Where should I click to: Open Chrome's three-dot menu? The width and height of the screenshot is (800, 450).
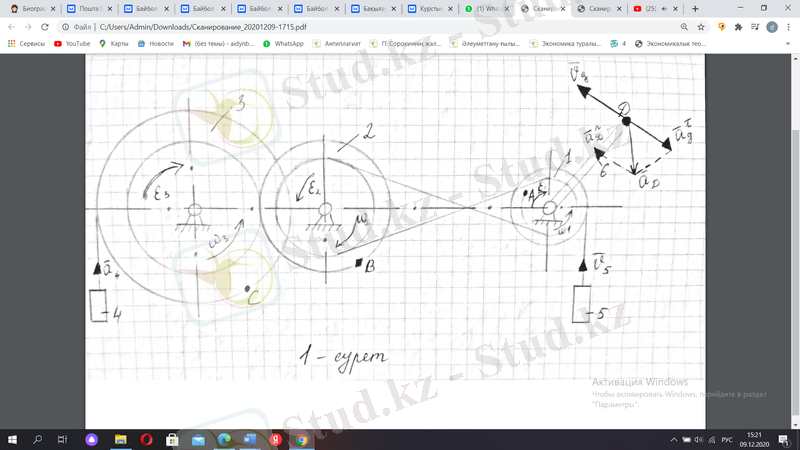point(789,27)
